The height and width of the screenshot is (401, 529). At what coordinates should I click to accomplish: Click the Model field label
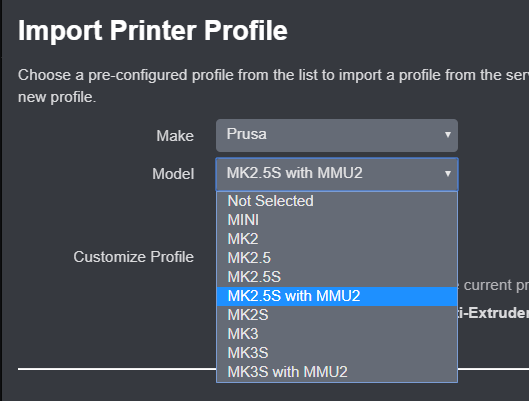pyautogui.click(x=173, y=174)
